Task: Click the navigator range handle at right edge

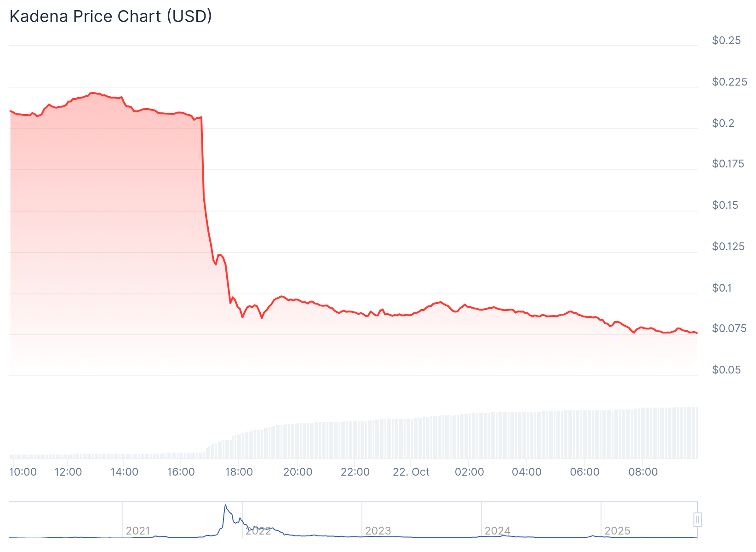Action: tap(698, 520)
